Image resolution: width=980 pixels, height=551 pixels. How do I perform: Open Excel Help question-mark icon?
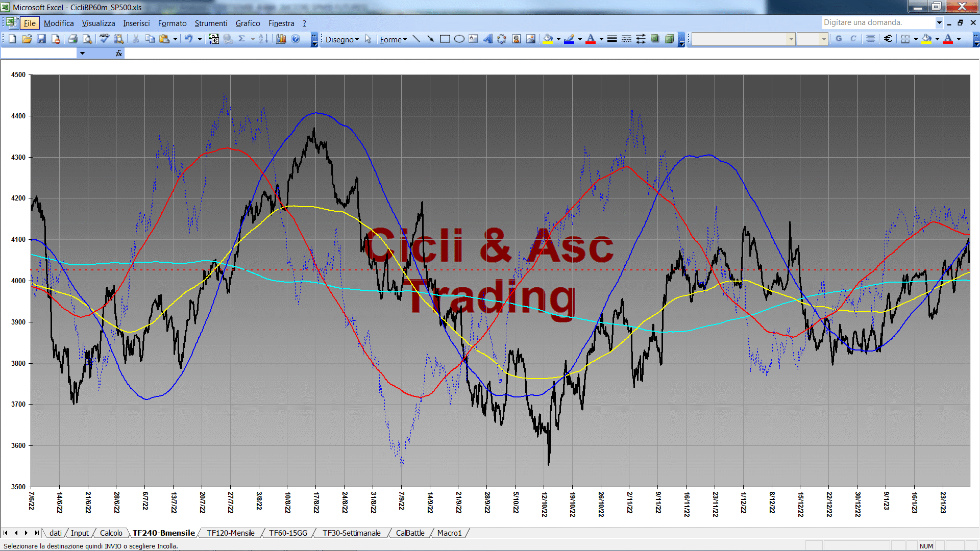tap(296, 39)
